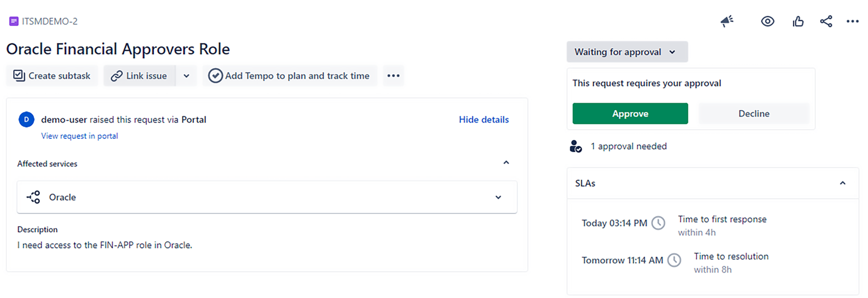Image resolution: width=868 pixels, height=298 pixels.
Task: Collapse the SLAs section
Action: [843, 183]
